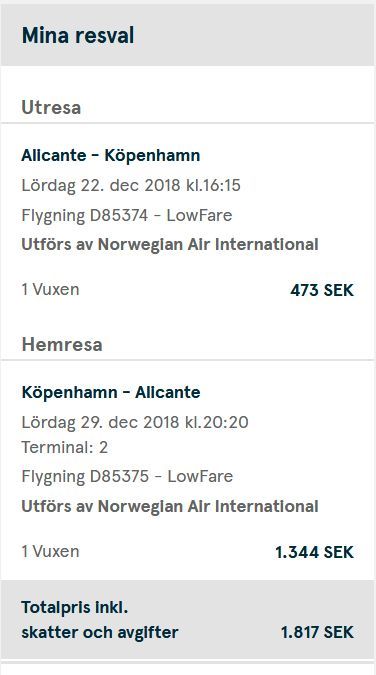Click the 1.817 SEK total price

(317, 632)
